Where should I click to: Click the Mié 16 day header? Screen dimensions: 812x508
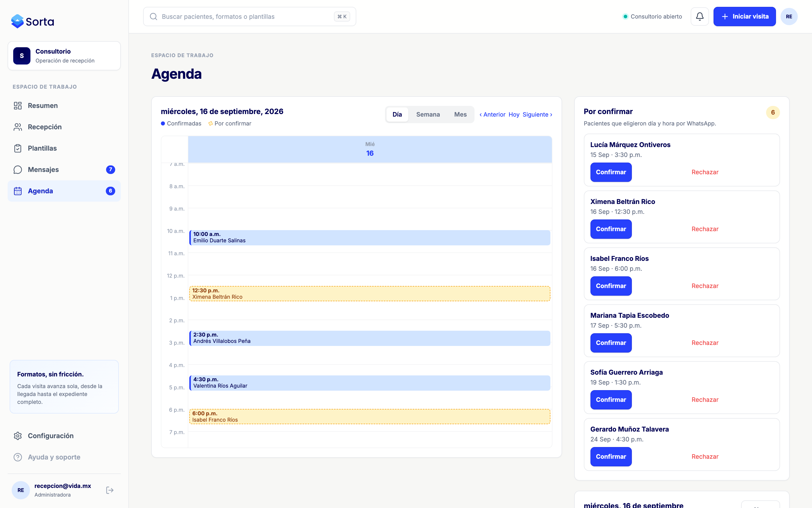[x=370, y=149]
